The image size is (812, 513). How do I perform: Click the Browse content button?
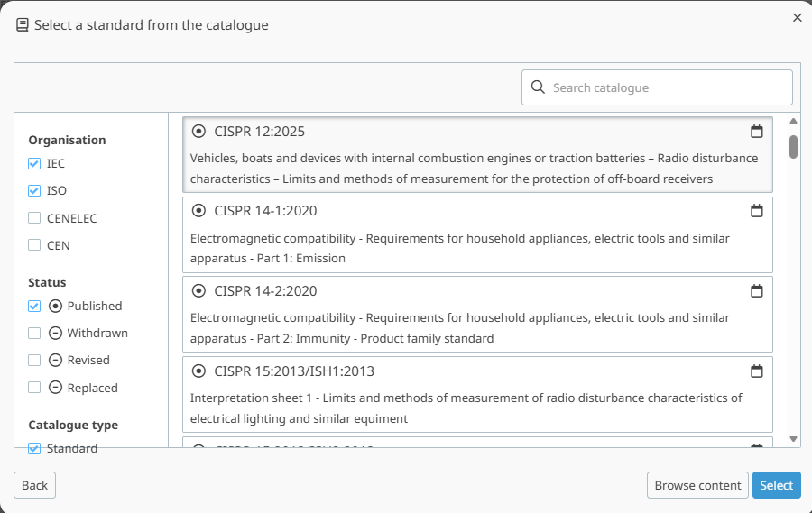coord(697,485)
